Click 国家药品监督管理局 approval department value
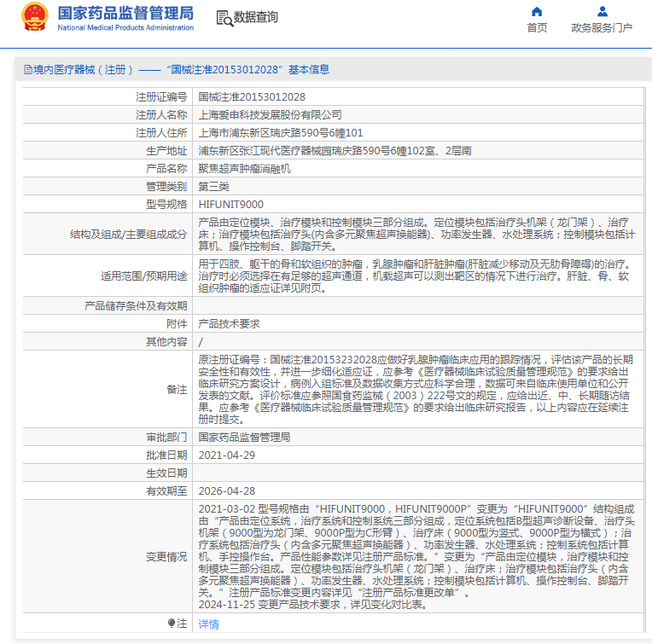The image size is (652, 644). click(244, 437)
